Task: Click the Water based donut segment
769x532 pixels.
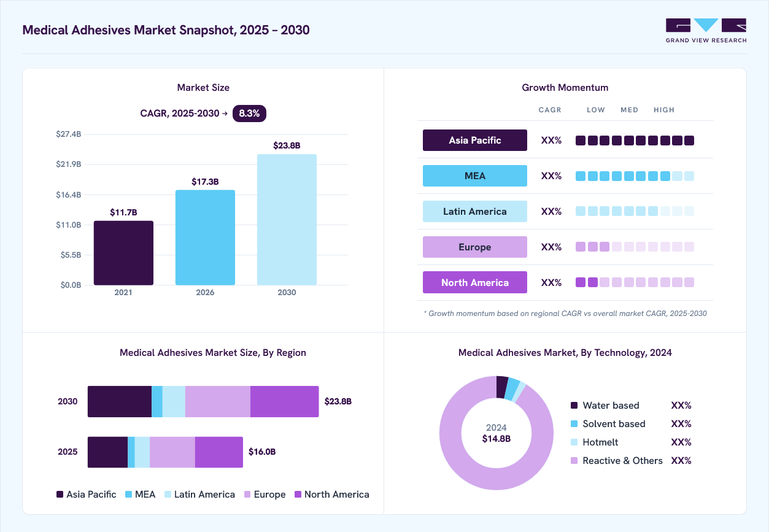Action: click(x=503, y=387)
